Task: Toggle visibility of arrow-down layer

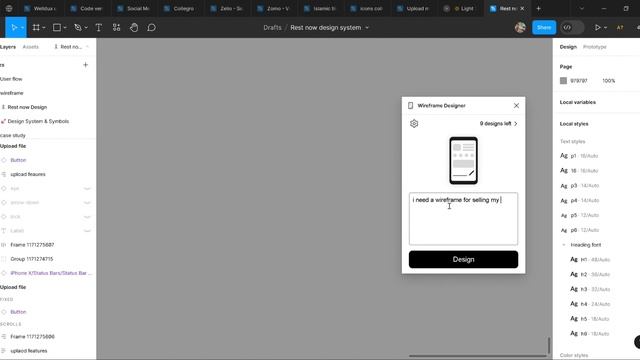Action: tap(87, 202)
